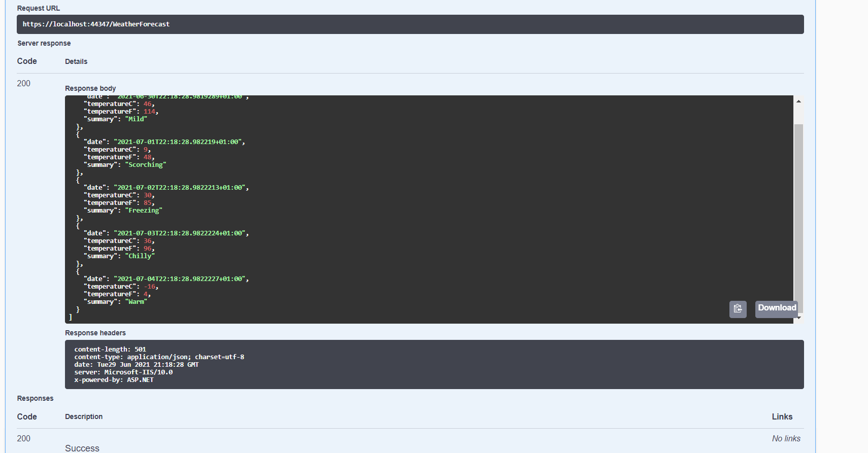Click summary value "Warm"
Viewport: 868px width, 453px height.
click(x=136, y=302)
